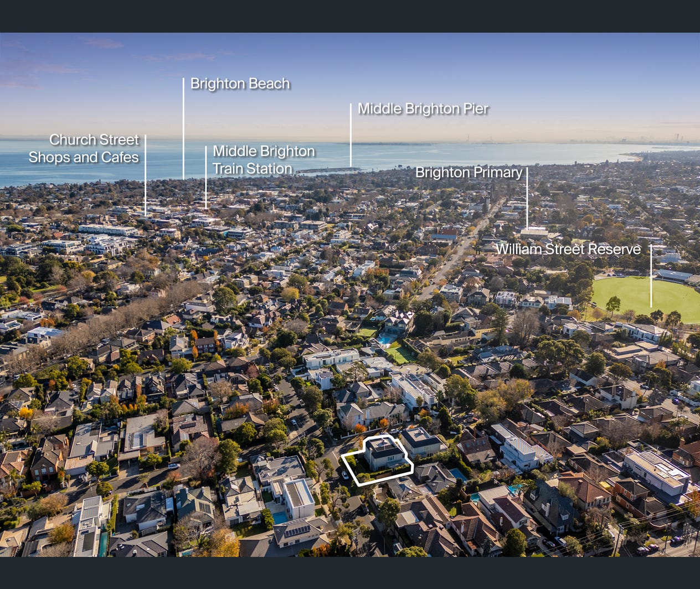Click the pier breakwater extending into the bay
The image size is (700, 589).
(327, 170)
